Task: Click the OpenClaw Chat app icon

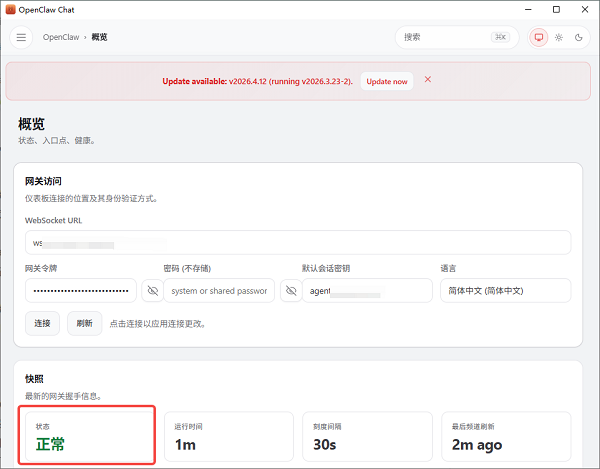Action: pos(10,10)
